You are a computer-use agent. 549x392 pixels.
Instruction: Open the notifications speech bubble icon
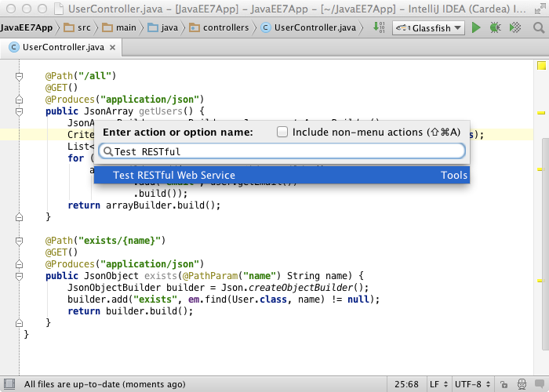click(540, 384)
